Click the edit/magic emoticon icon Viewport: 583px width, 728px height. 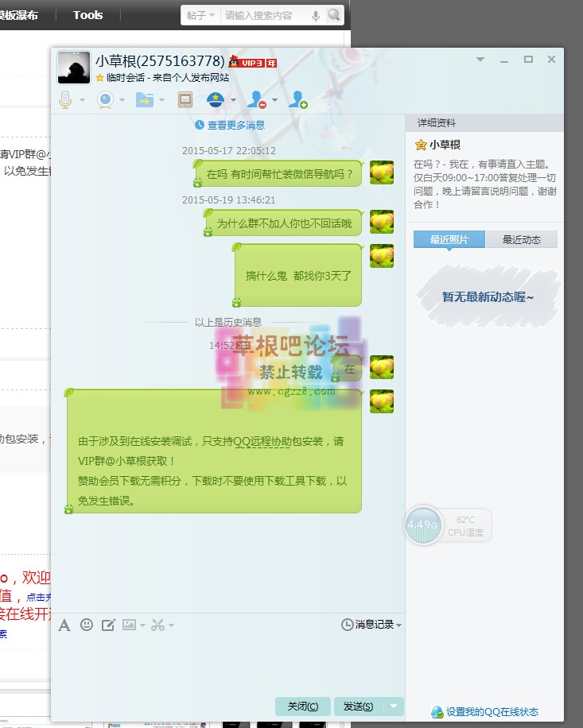108,625
